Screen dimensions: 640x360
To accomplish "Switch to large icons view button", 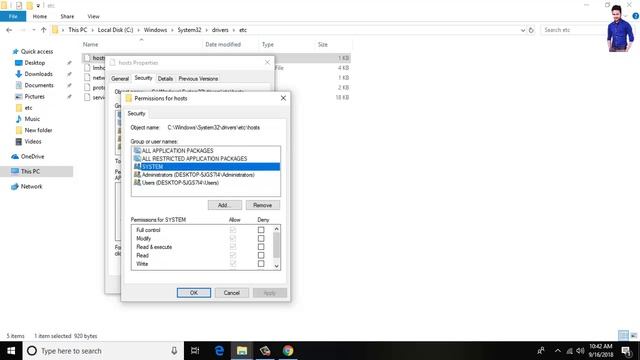I will [634, 336].
